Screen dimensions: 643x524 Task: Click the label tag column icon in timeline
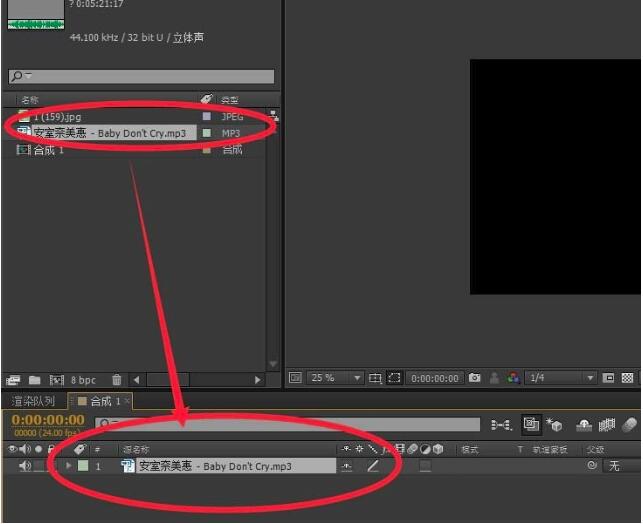coord(80,449)
